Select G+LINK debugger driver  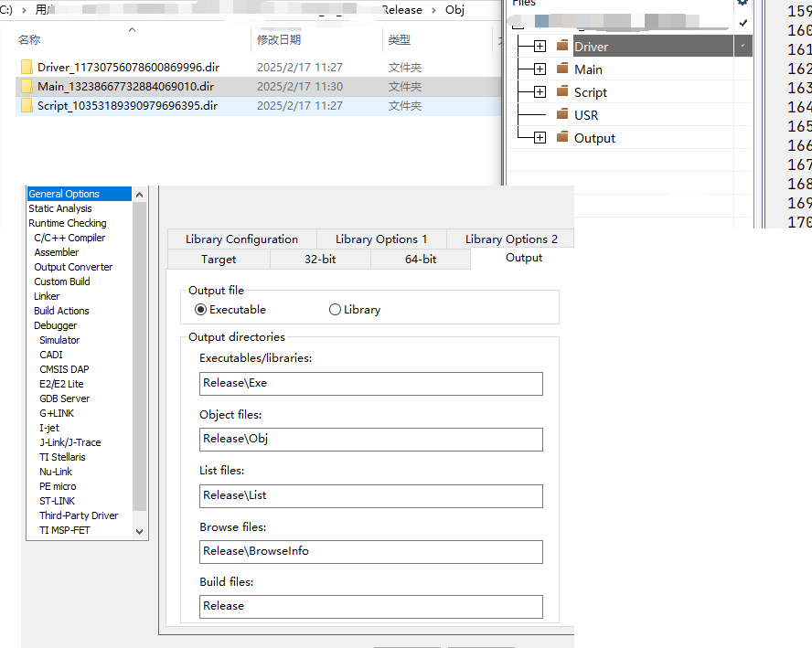click(57, 413)
